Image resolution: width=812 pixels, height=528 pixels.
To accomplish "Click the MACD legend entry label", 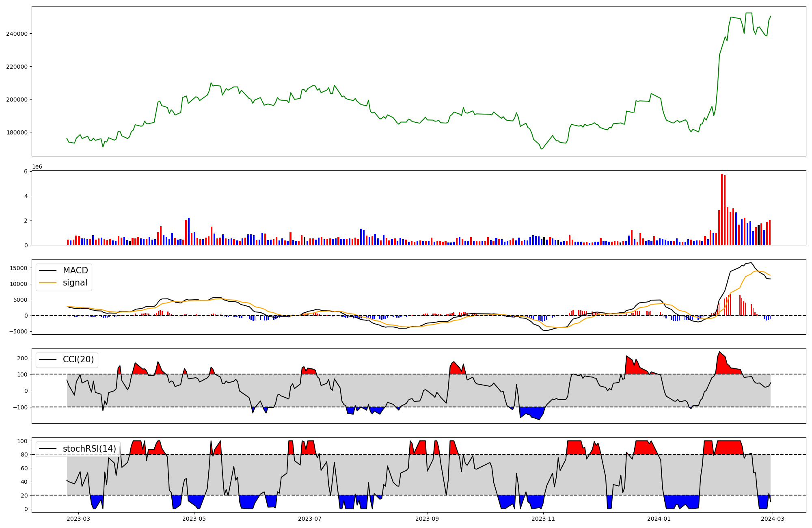I will (75, 270).
